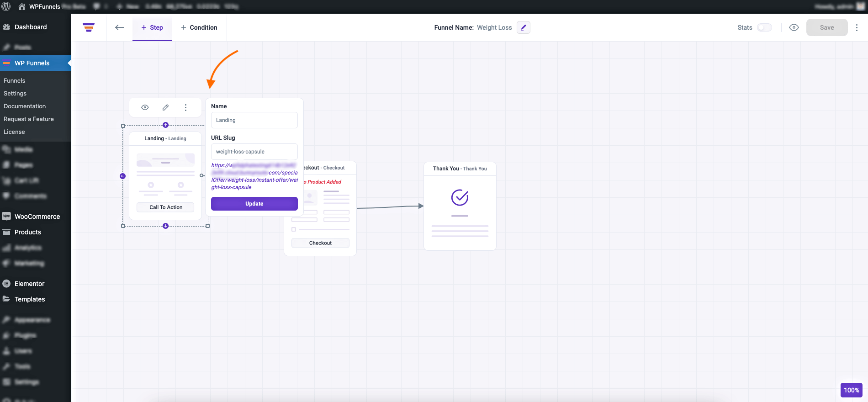Open the Funnels submenu item
This screenshot has width=868, height=402.
point(15,80)
